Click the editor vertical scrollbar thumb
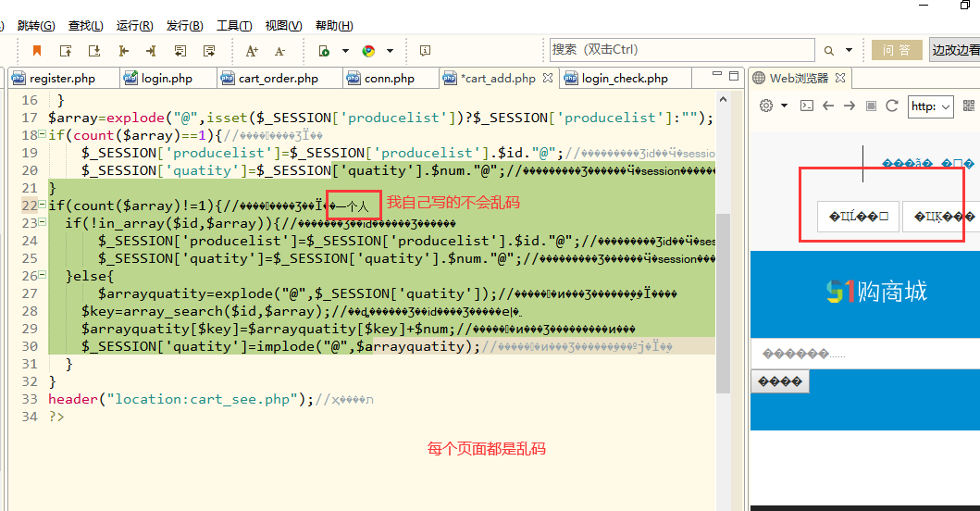 pos(723,304)
